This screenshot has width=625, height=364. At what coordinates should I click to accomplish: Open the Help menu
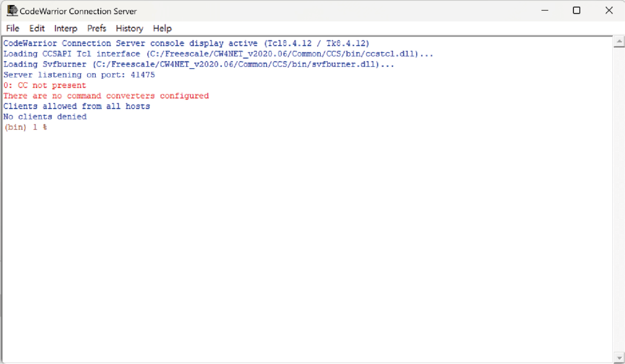click(x=162, y=28)
